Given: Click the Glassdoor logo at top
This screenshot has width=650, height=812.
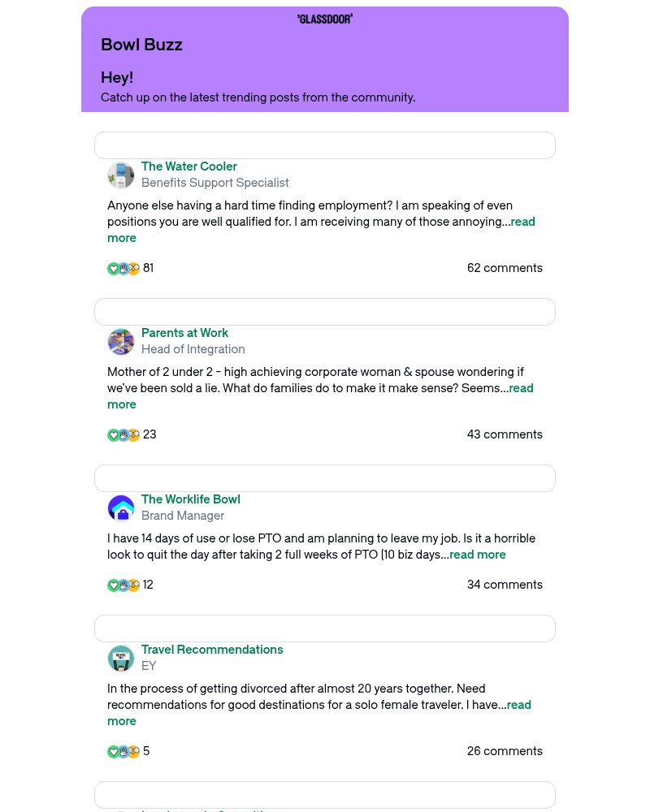Looking at the screenshot, I should 325,19.
